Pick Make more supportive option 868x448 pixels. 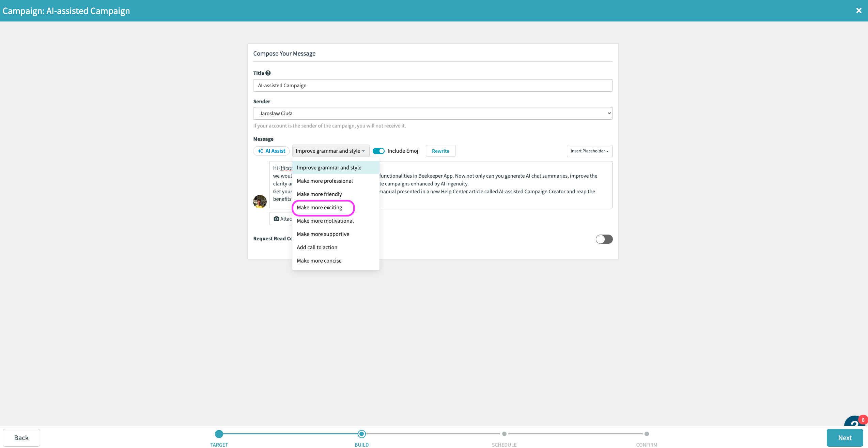[336, 234]
